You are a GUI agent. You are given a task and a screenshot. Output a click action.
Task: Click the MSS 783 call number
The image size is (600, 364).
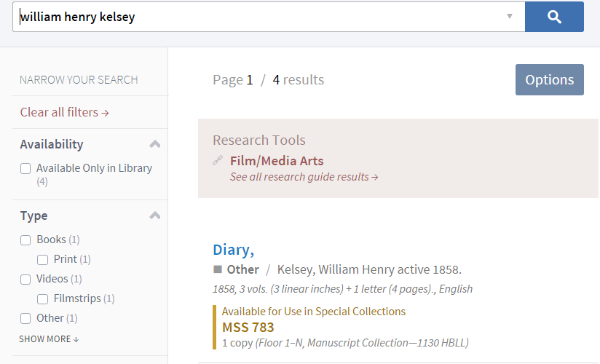point(248,327)
